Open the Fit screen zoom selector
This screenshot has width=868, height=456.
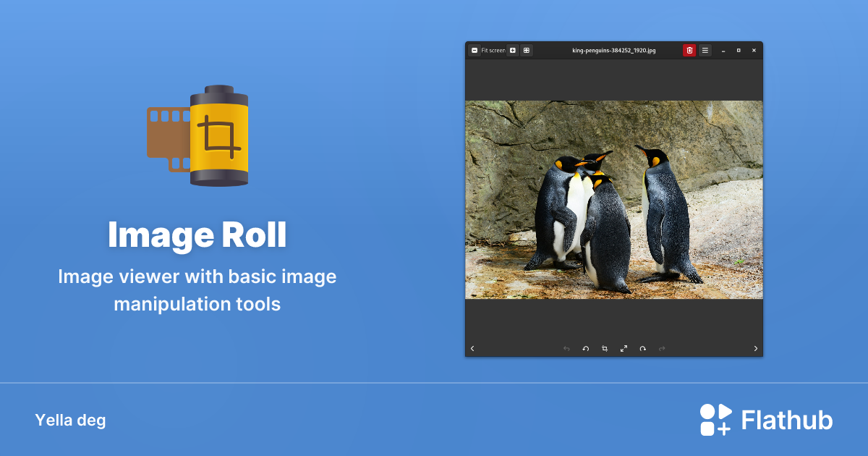(493, 50)
